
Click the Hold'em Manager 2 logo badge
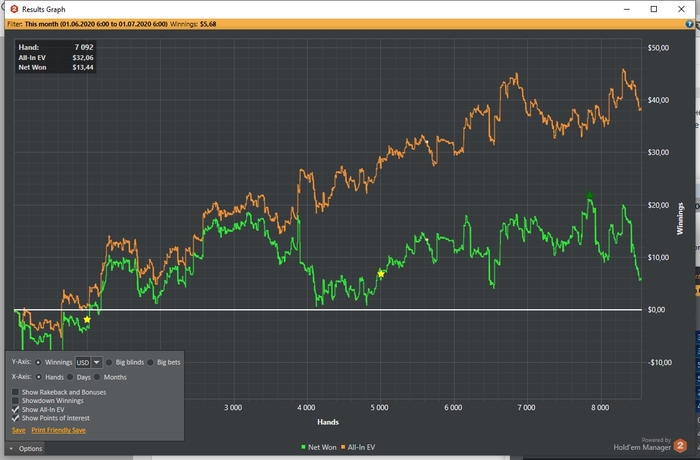coord(680,445)
